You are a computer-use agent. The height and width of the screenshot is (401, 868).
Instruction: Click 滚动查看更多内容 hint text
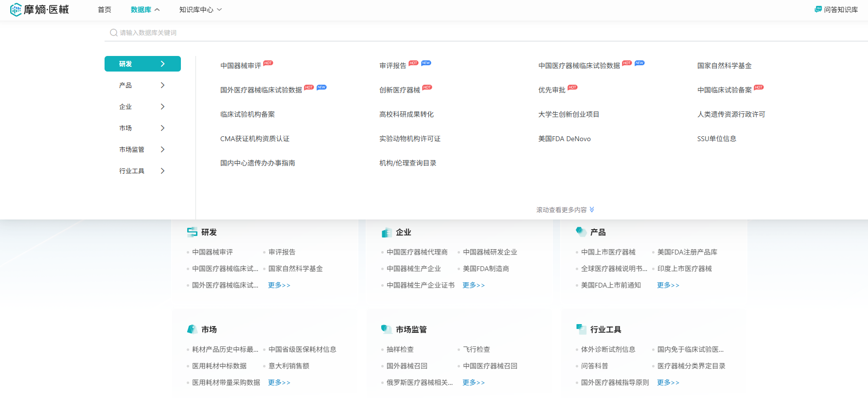pyautogui.click(x=562, y=210)
